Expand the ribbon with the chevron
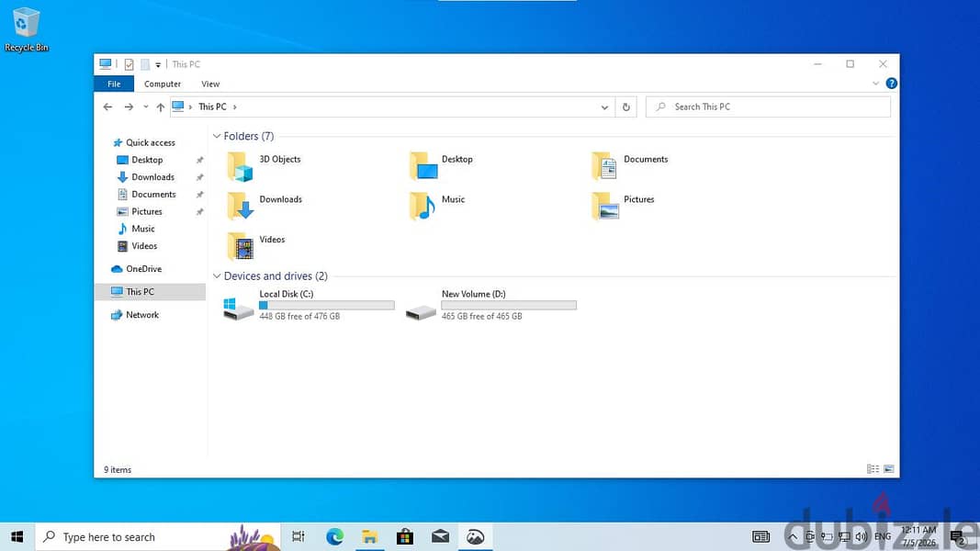 click(875, 83)
